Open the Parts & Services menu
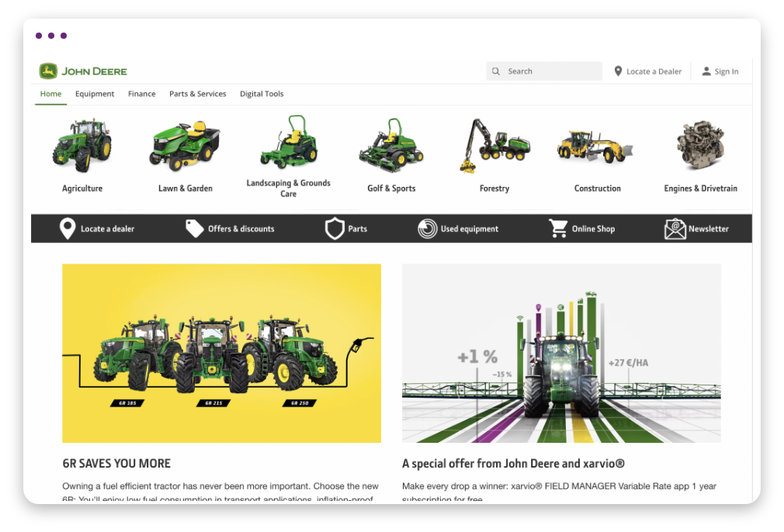The width and height of the screenshot is (784, 532). point(197,94)
